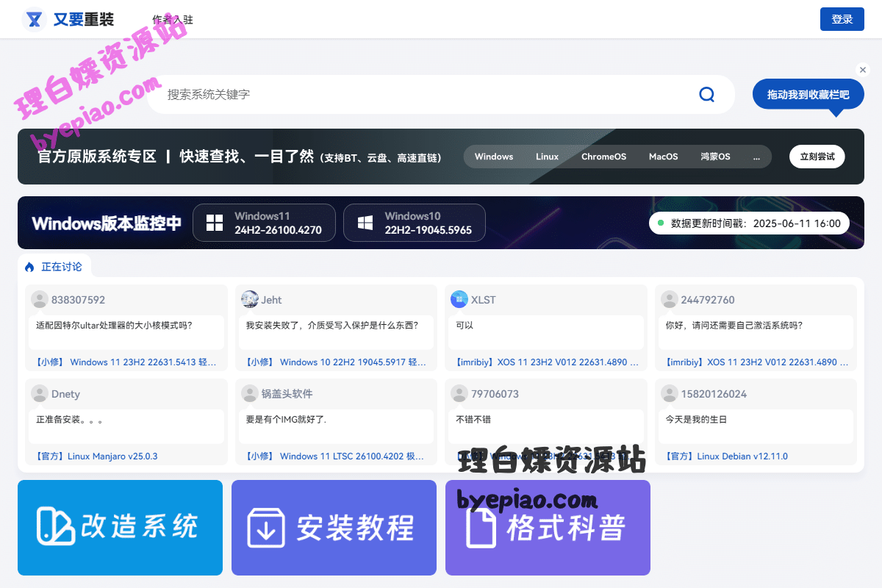Open Windows11 24H2-26100.4270 version card
Image resolution: width=882 pixels, height=588 pixels.
264,223
